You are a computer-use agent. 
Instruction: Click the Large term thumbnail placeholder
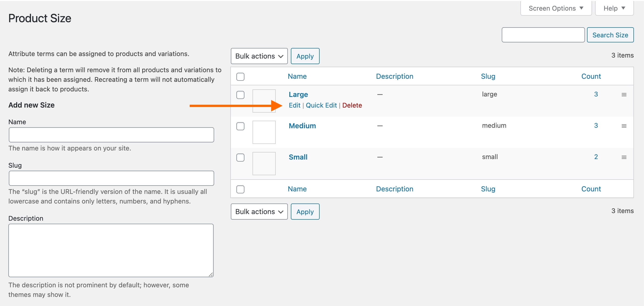tap(264, 101)
